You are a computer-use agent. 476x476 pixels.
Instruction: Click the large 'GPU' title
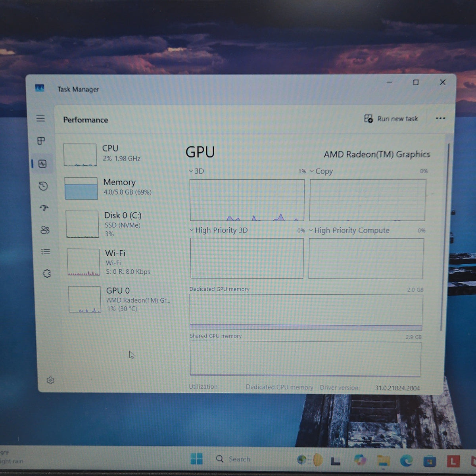(200, 152)
